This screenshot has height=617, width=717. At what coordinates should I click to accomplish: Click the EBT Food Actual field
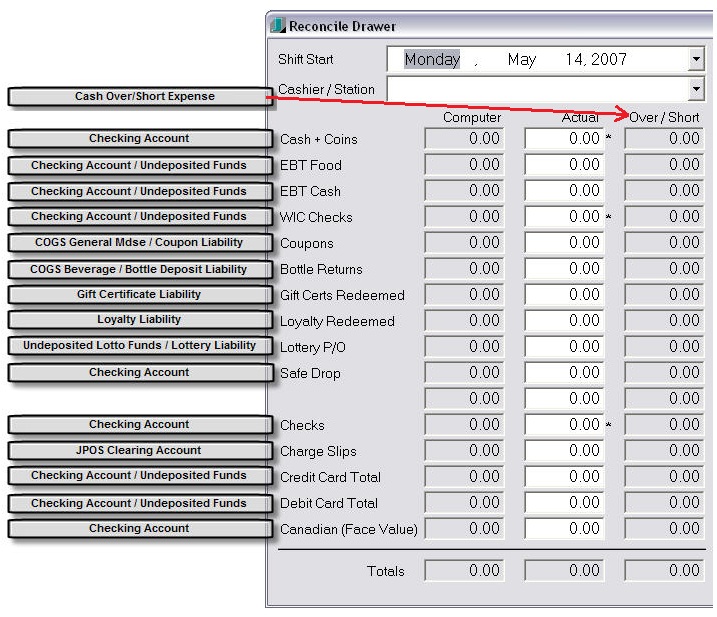[564, 165]
